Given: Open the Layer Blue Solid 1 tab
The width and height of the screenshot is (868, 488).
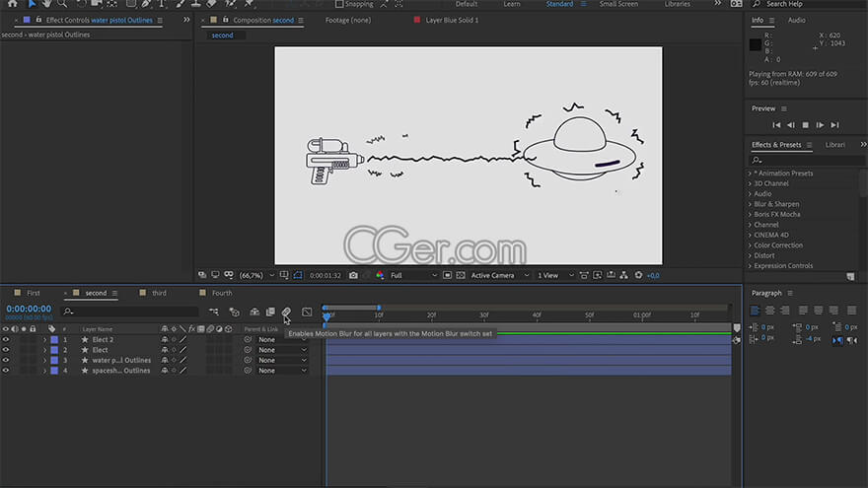Looking at the screenshot, I should coord(452,20).
